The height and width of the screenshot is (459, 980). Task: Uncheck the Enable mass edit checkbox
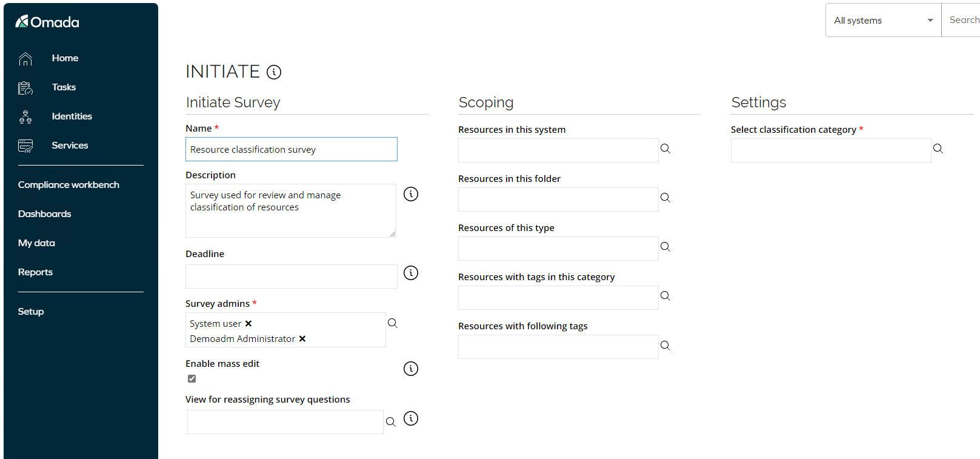pos(192,378)
